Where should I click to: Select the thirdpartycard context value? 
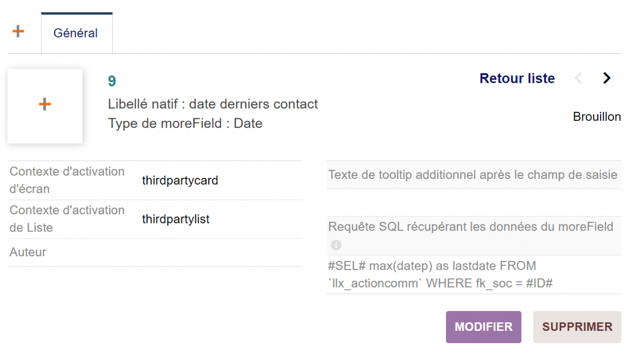[180, 180]
